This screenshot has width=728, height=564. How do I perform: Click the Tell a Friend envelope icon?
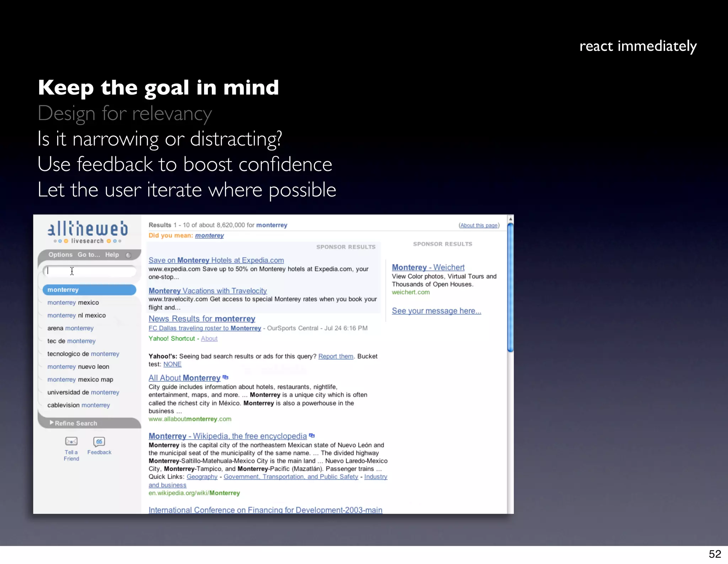click(x=71, y=441)
